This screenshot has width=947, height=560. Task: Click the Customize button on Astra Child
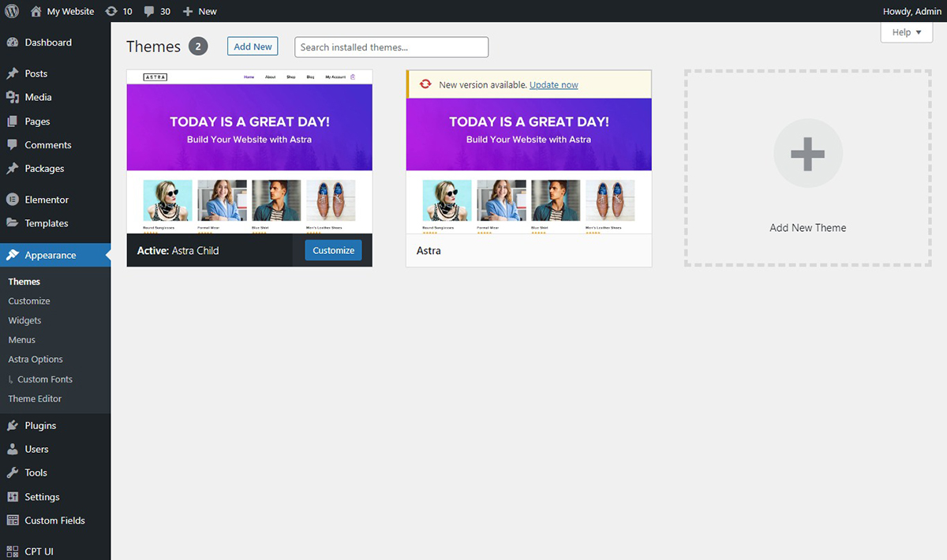(x=334, y=250)
